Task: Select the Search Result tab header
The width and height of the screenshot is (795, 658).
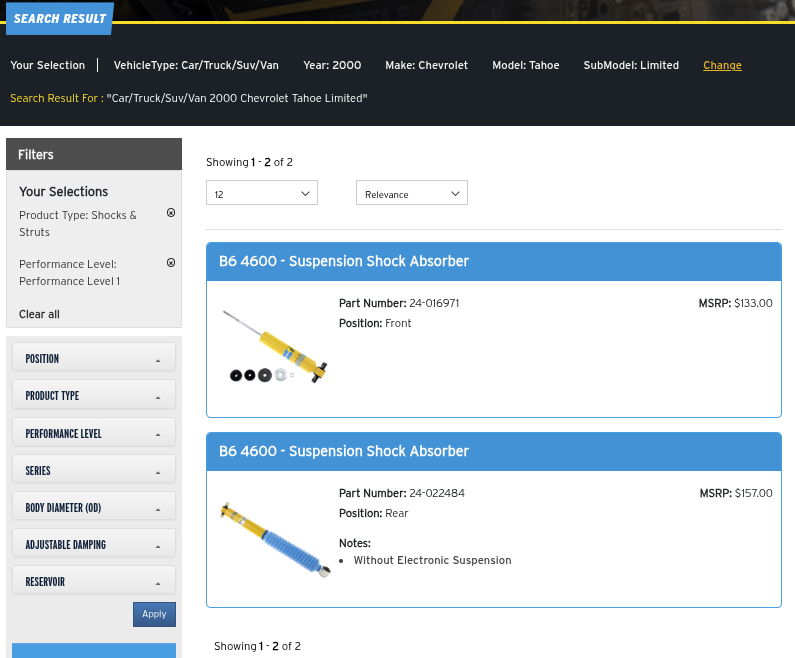Action: click(x=59, y=19)
